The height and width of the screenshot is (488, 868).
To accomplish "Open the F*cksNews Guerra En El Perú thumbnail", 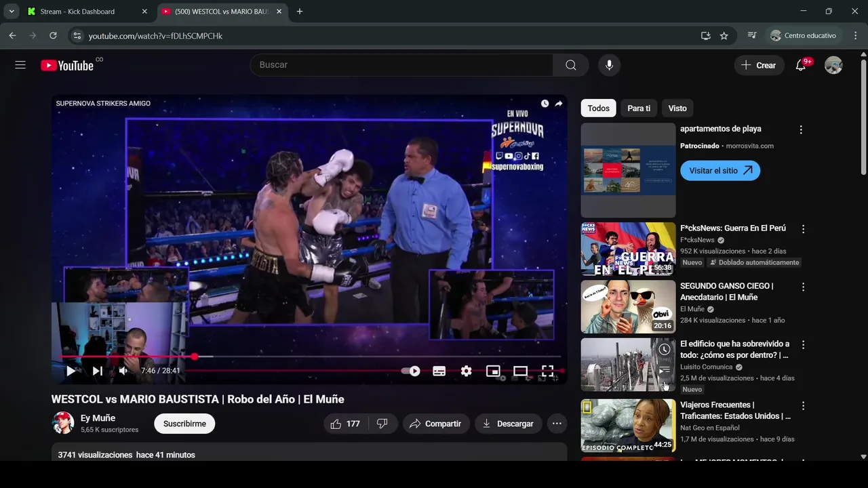I will 628,249.
